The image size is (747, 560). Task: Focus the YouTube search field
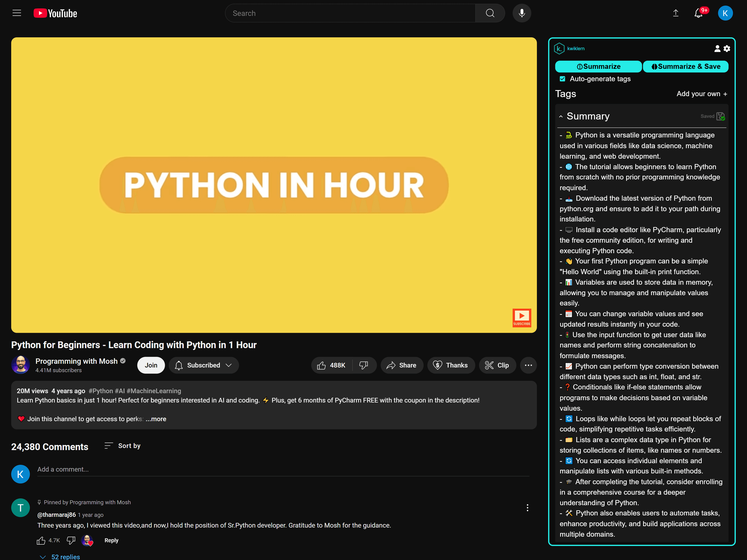click(350, 13)
